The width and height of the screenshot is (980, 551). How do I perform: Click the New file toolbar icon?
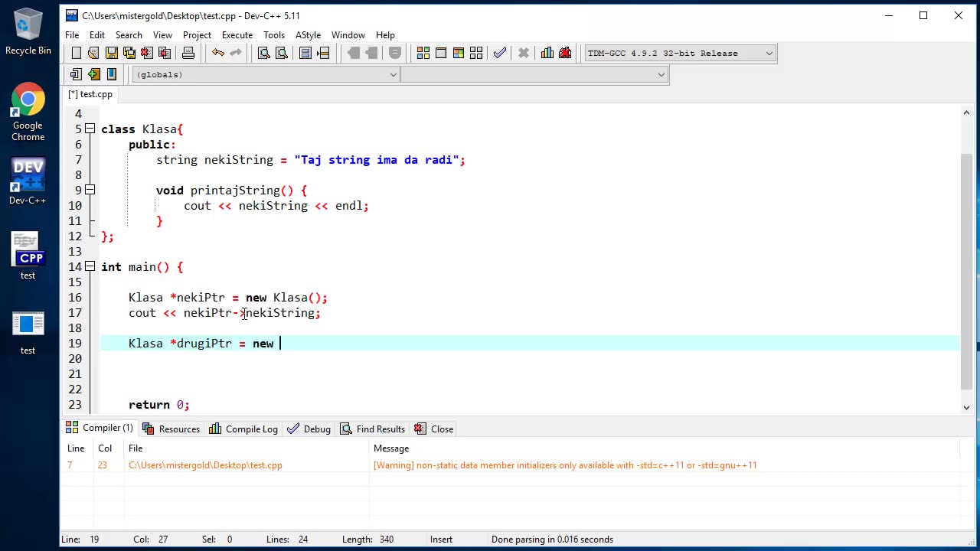click(x=76, y=53)
